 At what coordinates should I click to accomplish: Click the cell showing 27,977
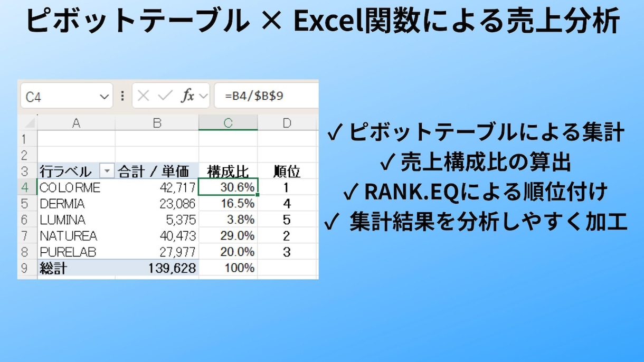pos(157,252)
